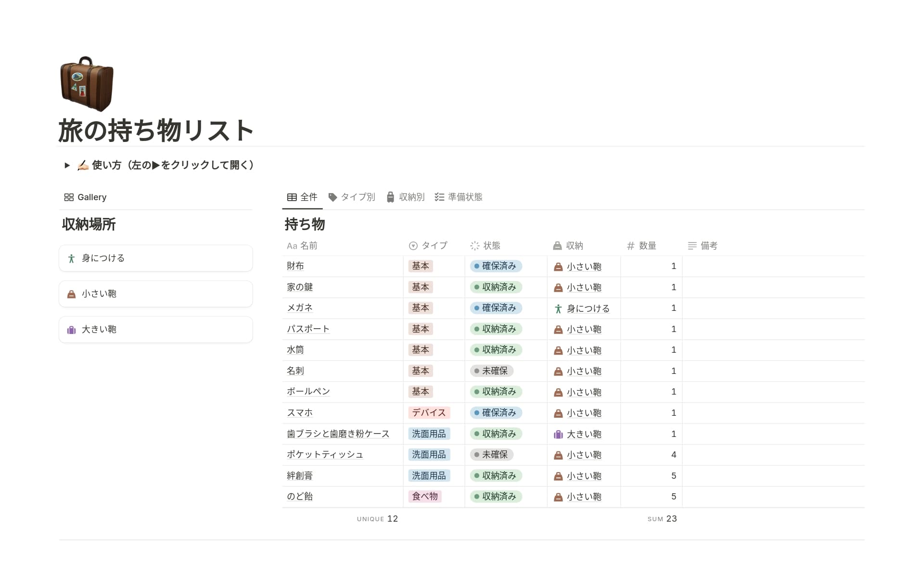Click the luggage icon beside 収納別 view

click(389, 197)
